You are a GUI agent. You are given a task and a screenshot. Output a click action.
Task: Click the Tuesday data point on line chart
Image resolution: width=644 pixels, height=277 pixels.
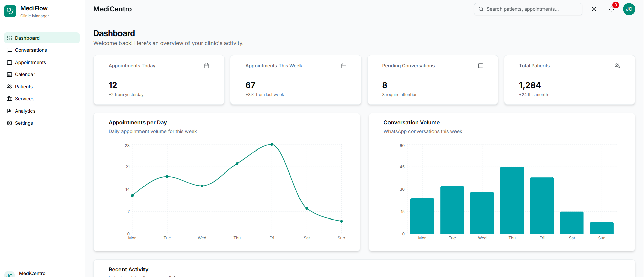(167, 177)
